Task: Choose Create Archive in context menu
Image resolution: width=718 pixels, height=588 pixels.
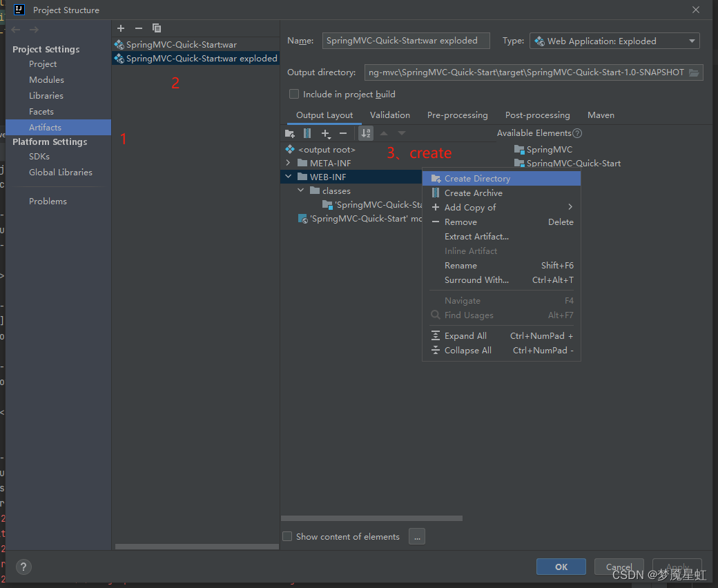Action: click(501, 193)
